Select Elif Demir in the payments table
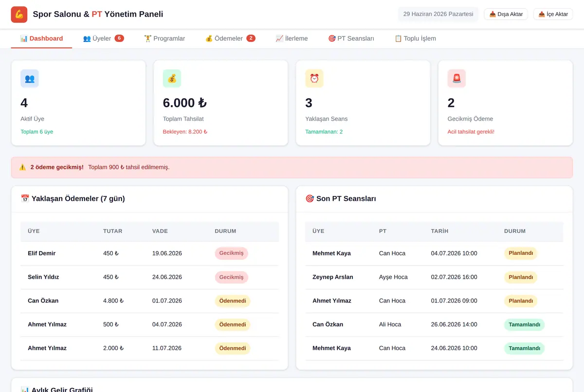 click(42, 253)
